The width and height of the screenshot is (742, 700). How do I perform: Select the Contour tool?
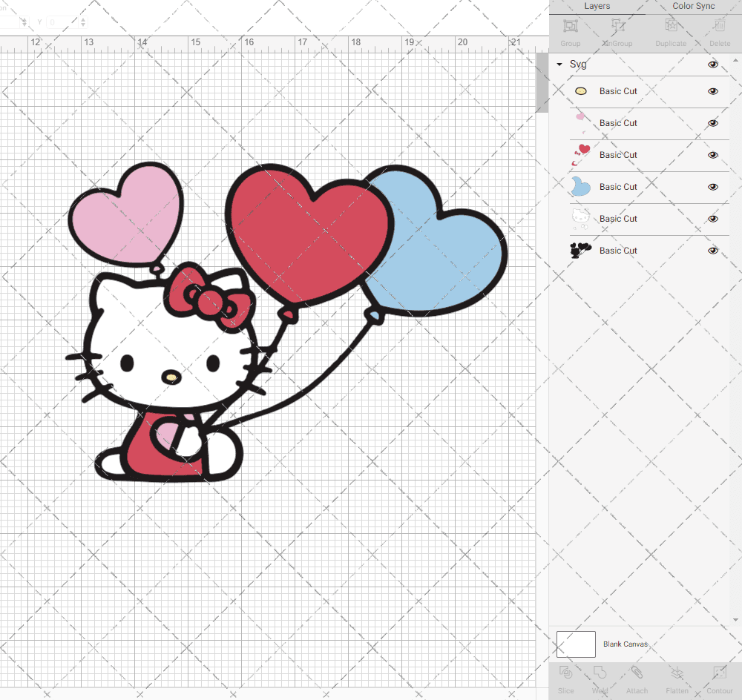(x=719, y=673)
